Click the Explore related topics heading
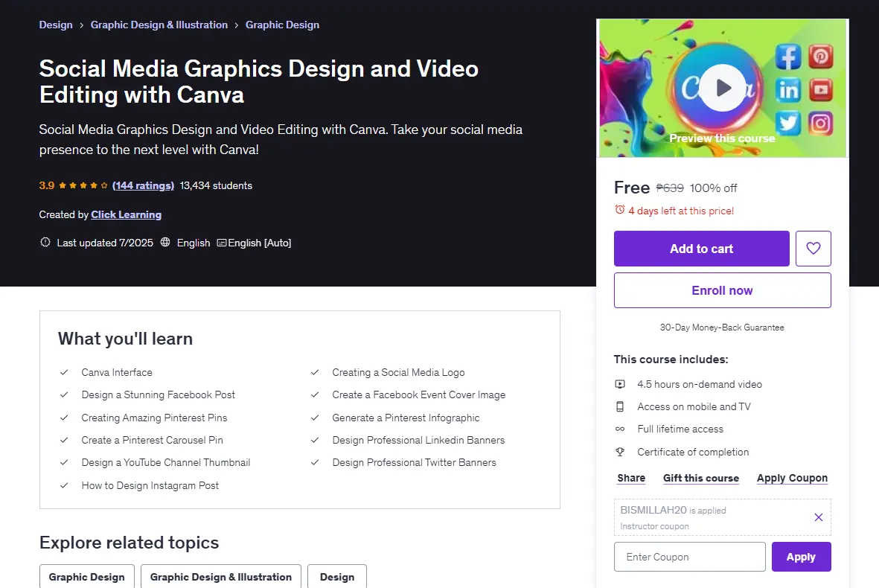The width and height of the screenshot is (879, 588). [129, 543]
